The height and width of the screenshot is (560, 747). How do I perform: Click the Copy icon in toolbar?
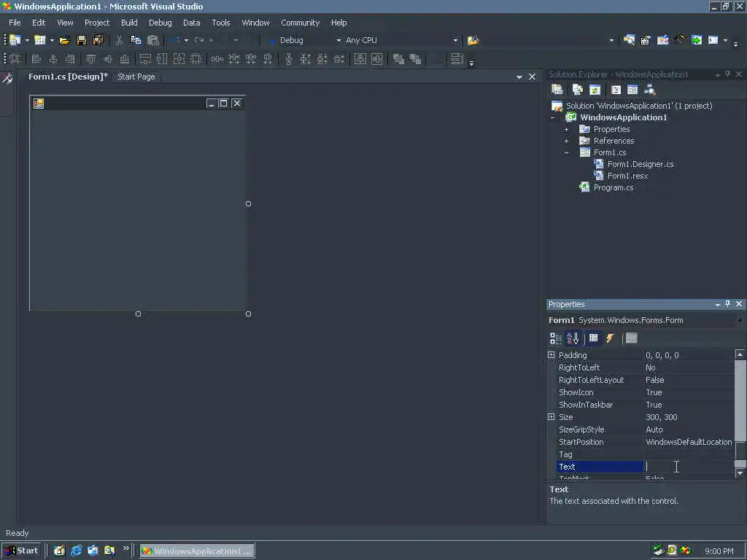click(136, 41)
